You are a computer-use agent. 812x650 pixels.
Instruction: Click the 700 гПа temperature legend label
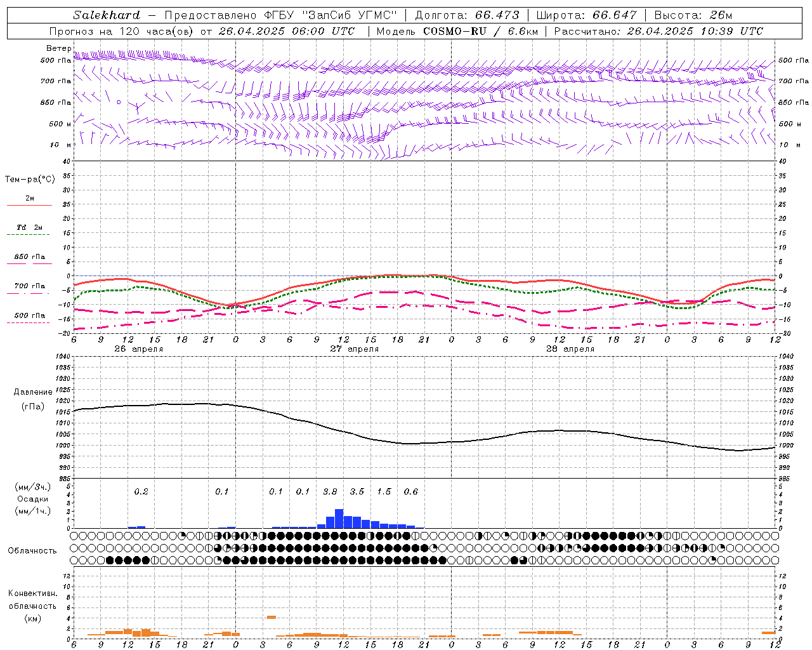click(30, 286)
